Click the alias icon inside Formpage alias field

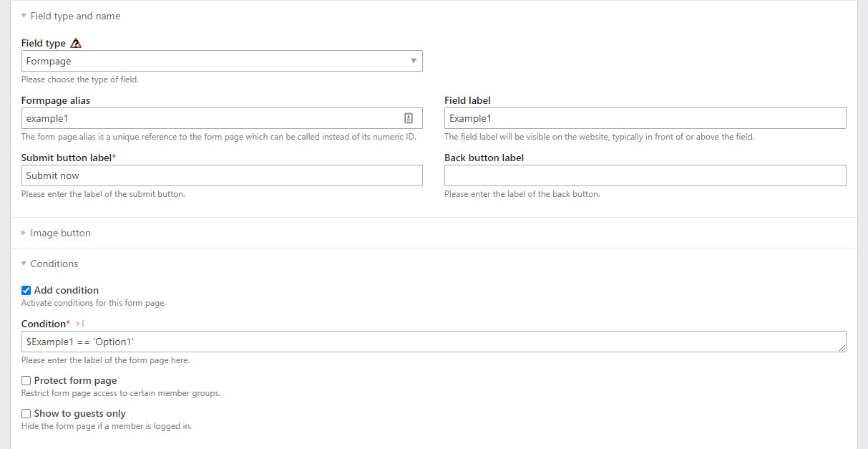pyautogui.click(x=409, y=118)
